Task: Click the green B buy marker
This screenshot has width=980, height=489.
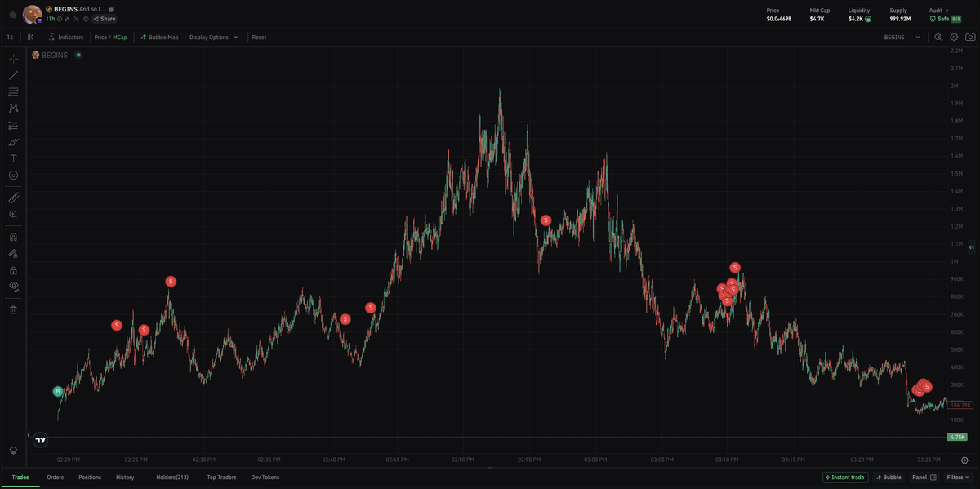Action: [x=57, y=392]
